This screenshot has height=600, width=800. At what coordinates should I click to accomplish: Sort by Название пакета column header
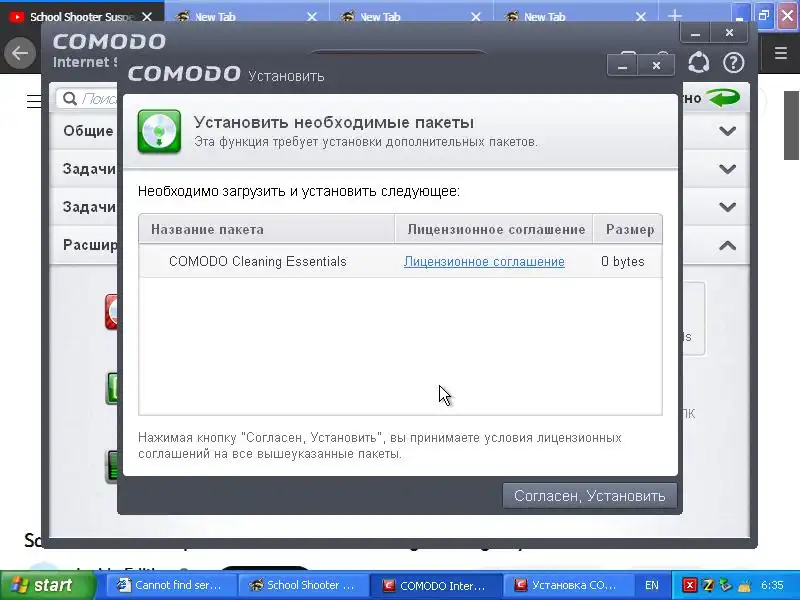pos(266,230)
